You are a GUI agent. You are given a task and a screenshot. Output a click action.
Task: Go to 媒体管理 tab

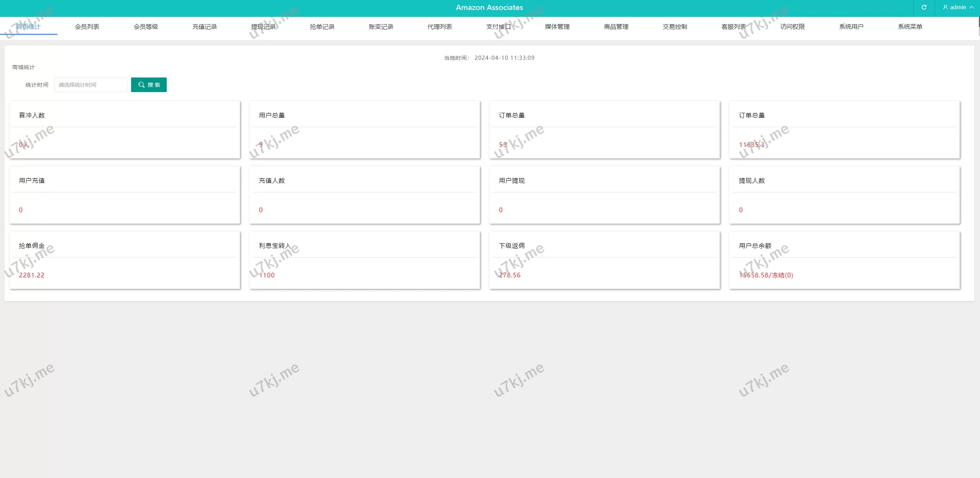pos(557,26)
